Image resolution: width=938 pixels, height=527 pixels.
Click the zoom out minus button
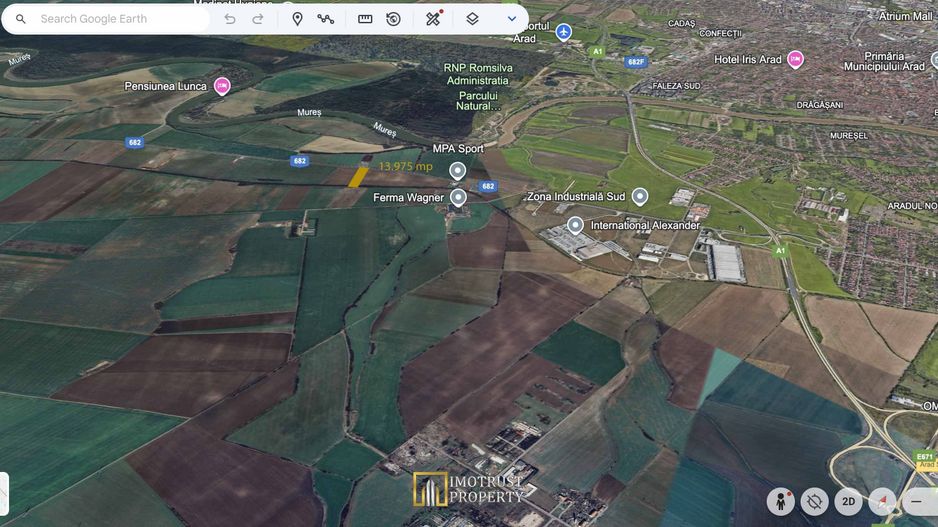point(916,501)
